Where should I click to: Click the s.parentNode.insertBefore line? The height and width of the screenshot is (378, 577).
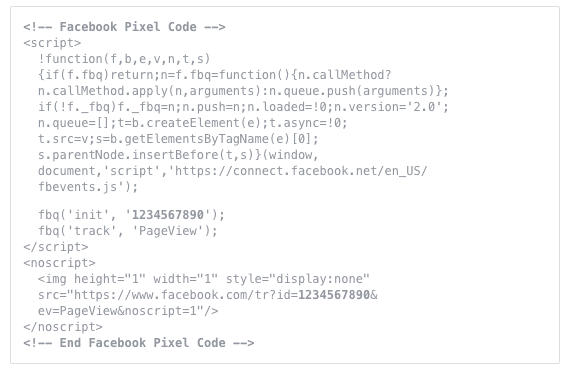pyautogui.click(x=178, y=155)
